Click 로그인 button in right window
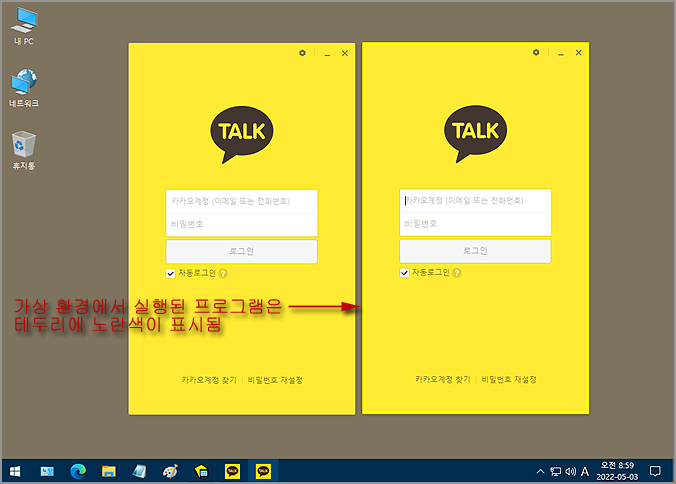The height and width of the screenshot is (484, 676). (x=476, y=250)
